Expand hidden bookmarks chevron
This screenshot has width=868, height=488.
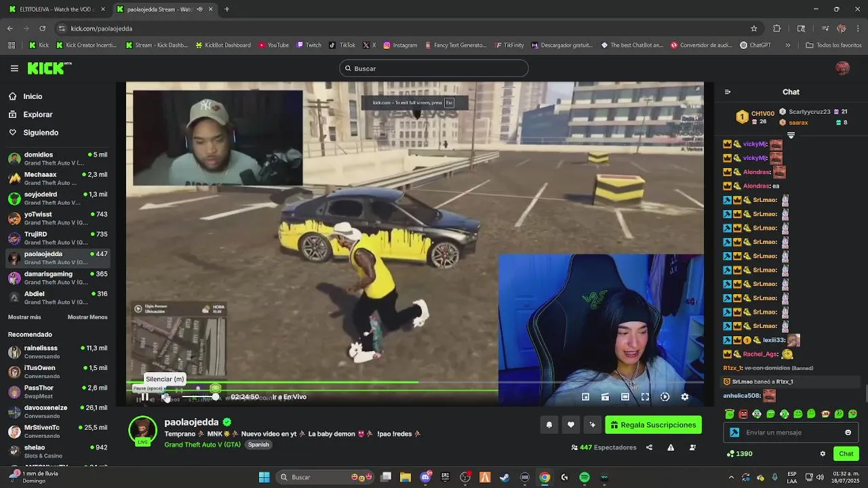(787, 45)
